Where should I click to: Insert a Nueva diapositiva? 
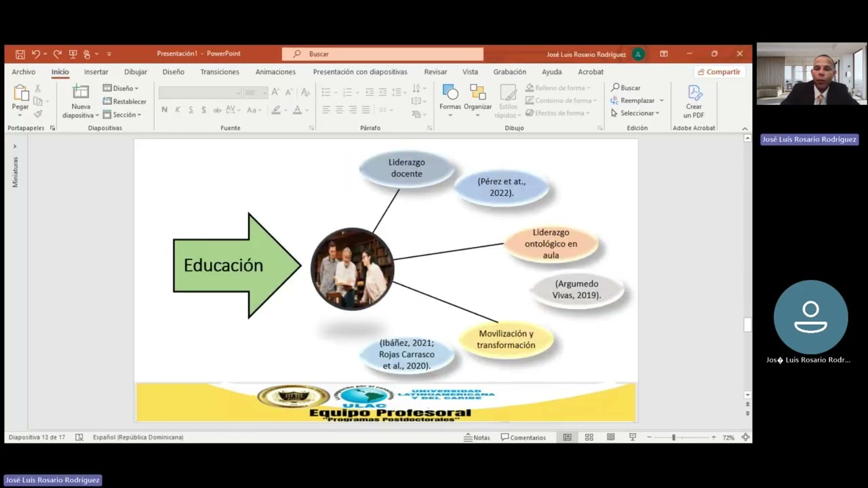(81, 102)
